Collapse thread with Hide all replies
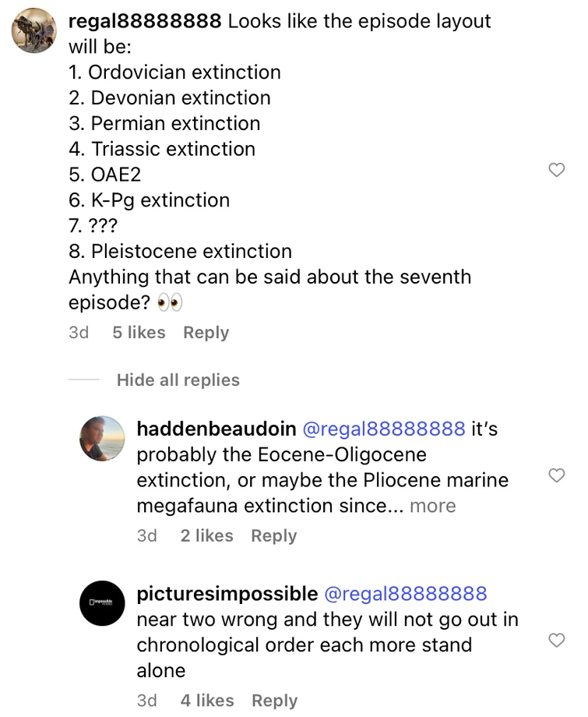Viewport: 588px width, 717px height. pyautogui.click(x=178, y=380)
